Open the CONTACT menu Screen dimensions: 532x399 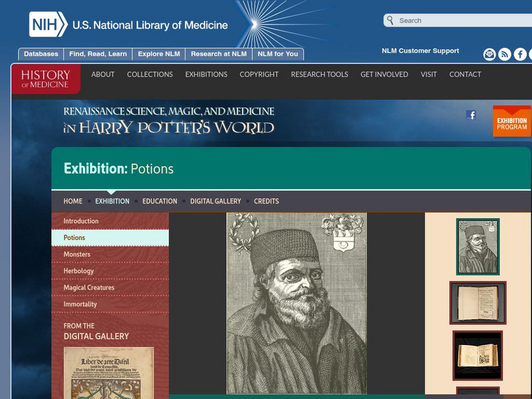[x=465, y=74]
